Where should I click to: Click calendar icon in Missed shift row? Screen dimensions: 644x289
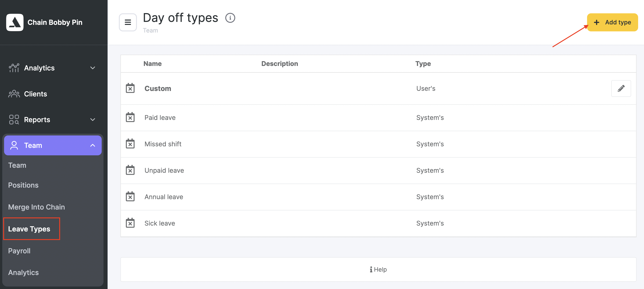pyautogui.click(x=130, y=144)
